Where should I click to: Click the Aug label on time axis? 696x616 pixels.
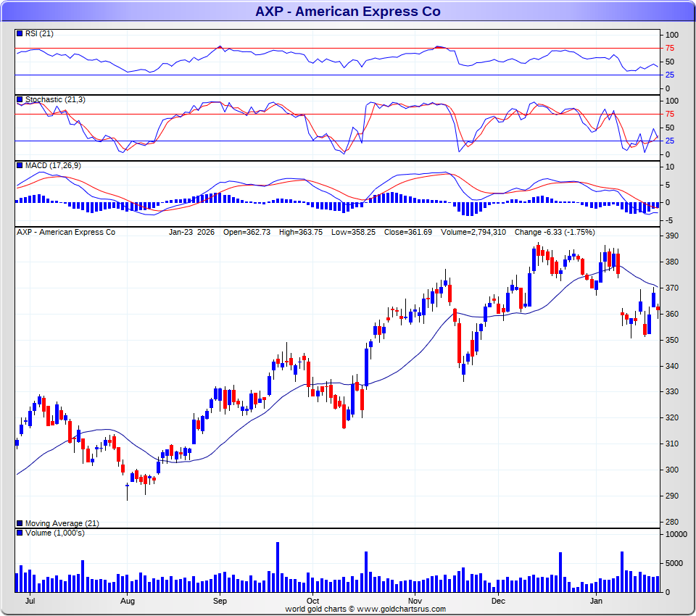[x=128, y=601]
